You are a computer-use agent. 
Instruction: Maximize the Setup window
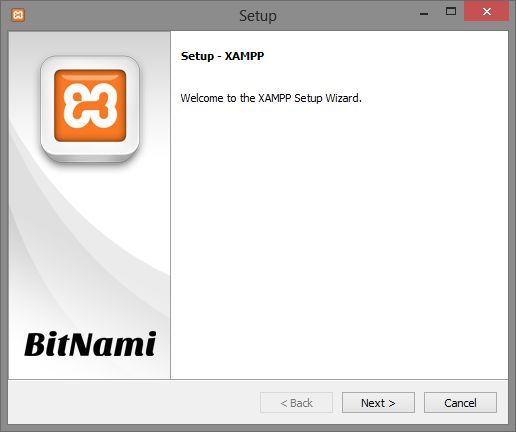(x=451, y=12)
